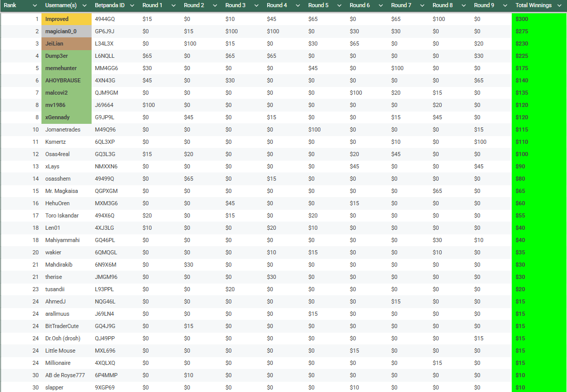
Task: Select the Jomanetrades username cell
Action: [67, 129]
